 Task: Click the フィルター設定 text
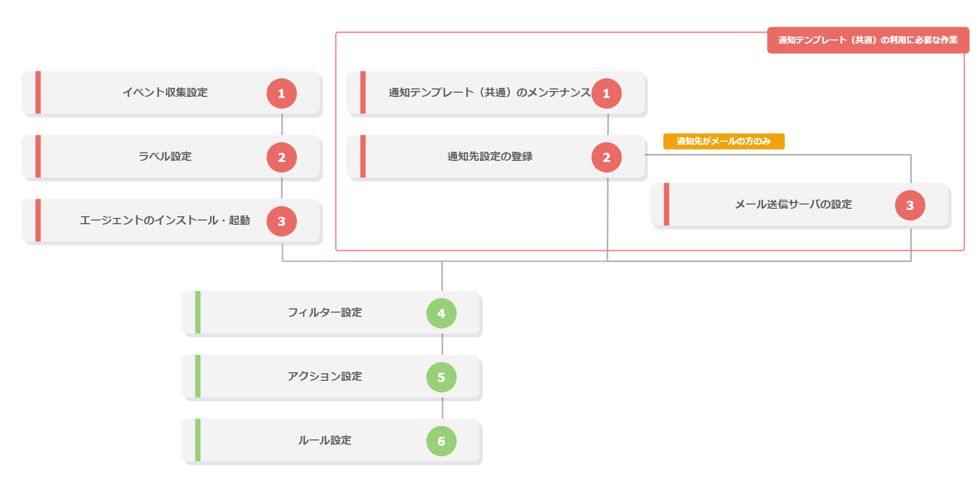(325, 313)
